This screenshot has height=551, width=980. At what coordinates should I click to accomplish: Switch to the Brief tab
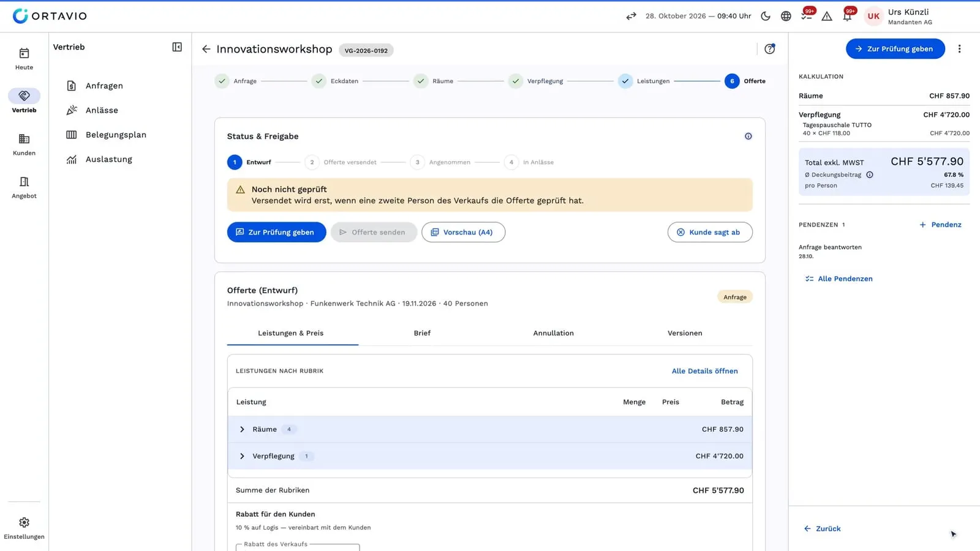click(x=422, y=333)
